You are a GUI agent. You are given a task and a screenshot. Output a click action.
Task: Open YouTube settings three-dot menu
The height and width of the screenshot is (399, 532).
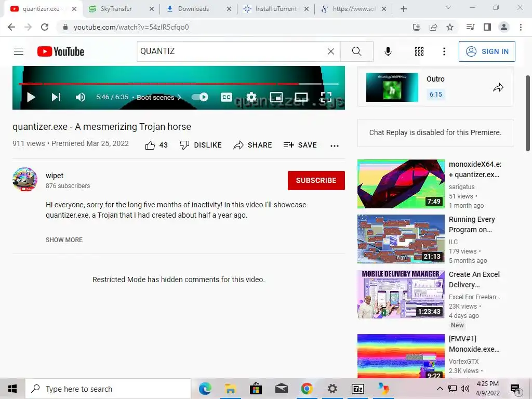444,51
